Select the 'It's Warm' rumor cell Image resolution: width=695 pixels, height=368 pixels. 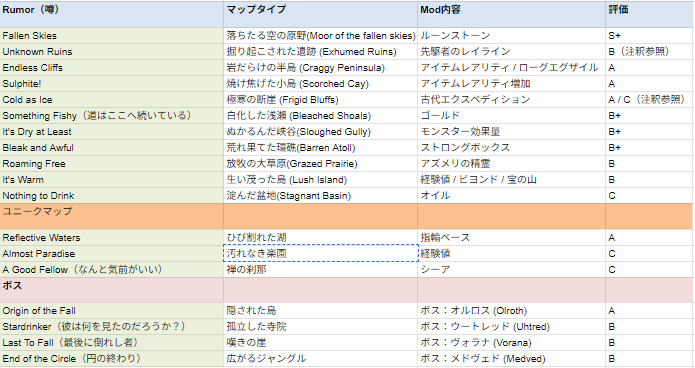coord(112,180)
